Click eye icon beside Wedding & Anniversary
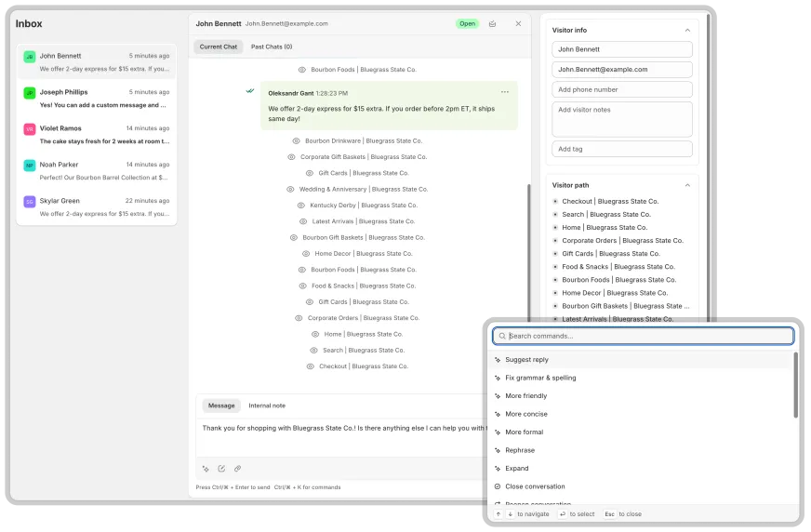This screenshot has height=532, width=811. click(290, 189)
